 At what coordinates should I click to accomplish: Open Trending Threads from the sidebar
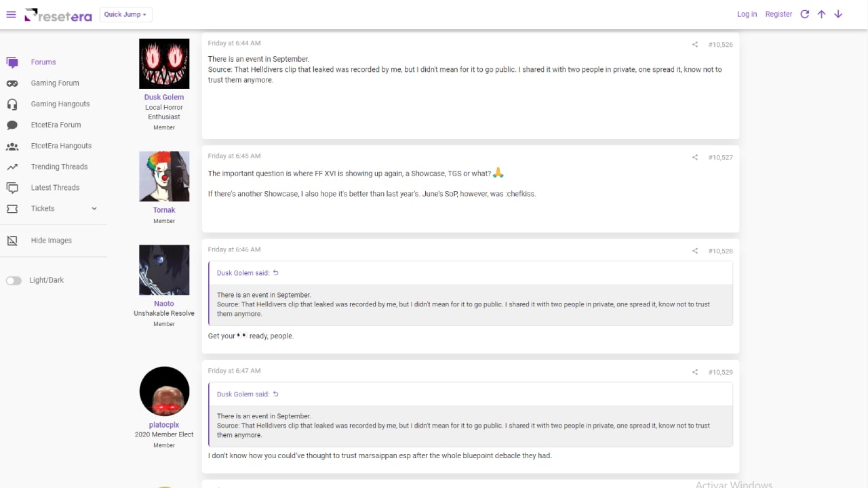pyautogui.click(x=59, y=167)
